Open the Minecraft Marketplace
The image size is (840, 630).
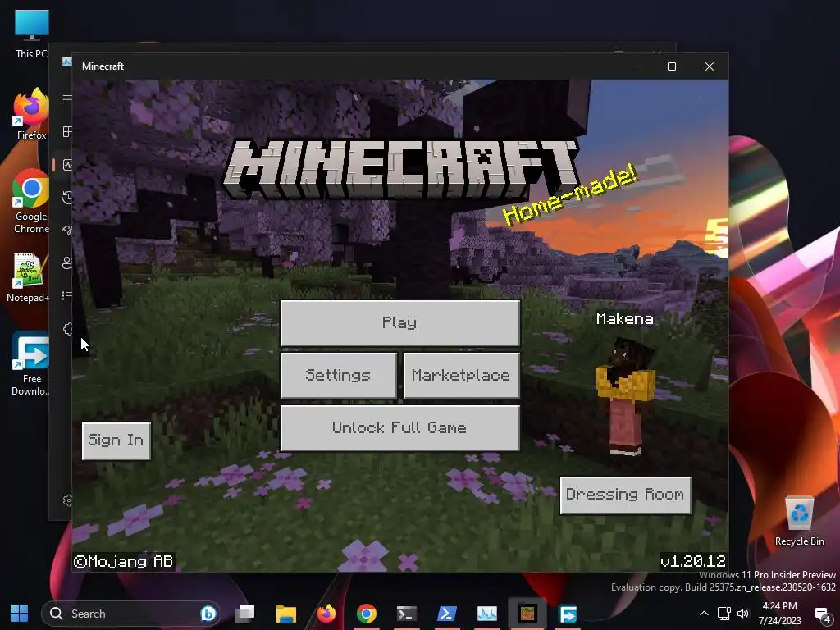tap(461, 375)
